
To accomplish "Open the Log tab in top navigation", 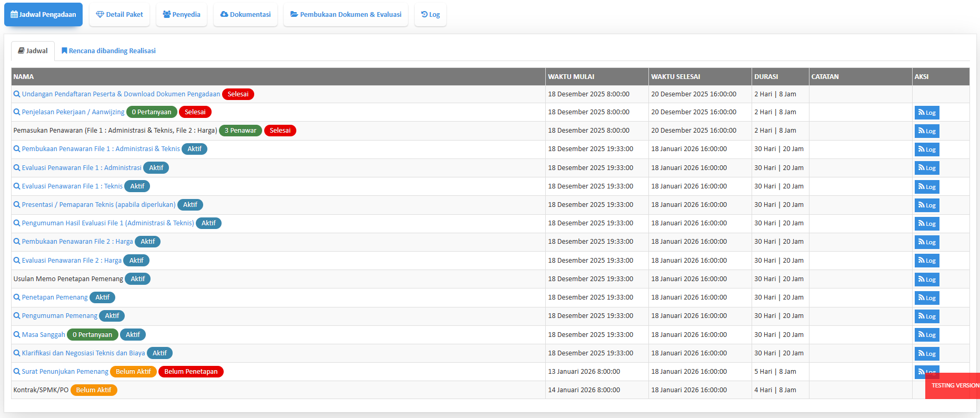I will click(x=431, y=15).
